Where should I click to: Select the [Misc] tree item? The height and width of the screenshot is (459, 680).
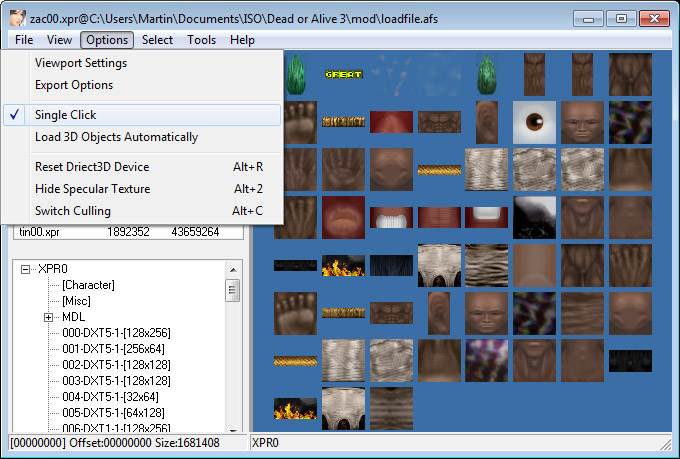[x=76, y=301]
